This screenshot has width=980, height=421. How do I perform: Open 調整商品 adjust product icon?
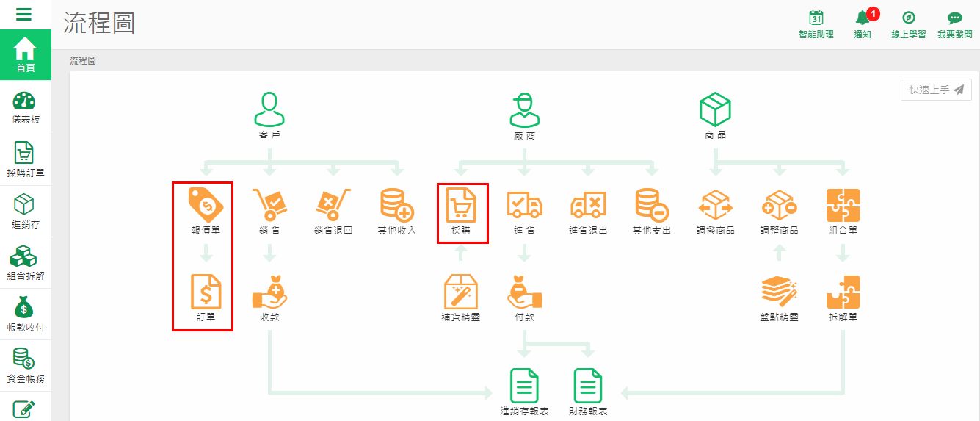[x=780, y=204]
